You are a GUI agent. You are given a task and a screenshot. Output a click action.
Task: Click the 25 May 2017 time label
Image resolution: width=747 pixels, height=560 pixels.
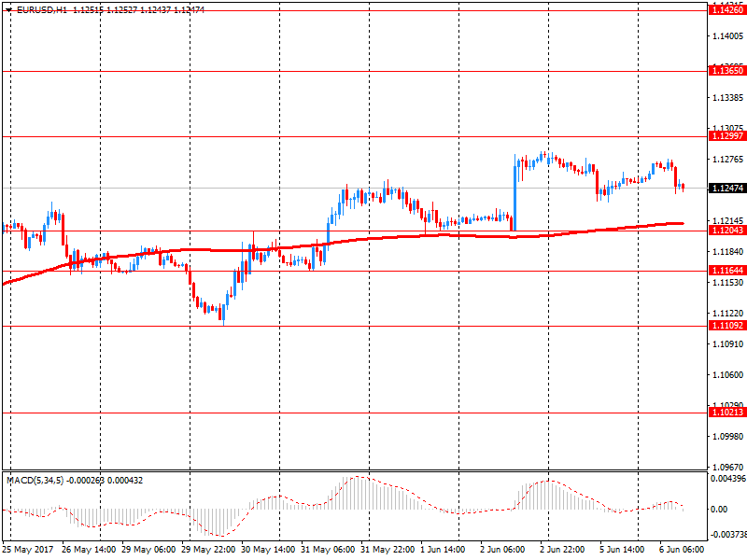(28, 550)
